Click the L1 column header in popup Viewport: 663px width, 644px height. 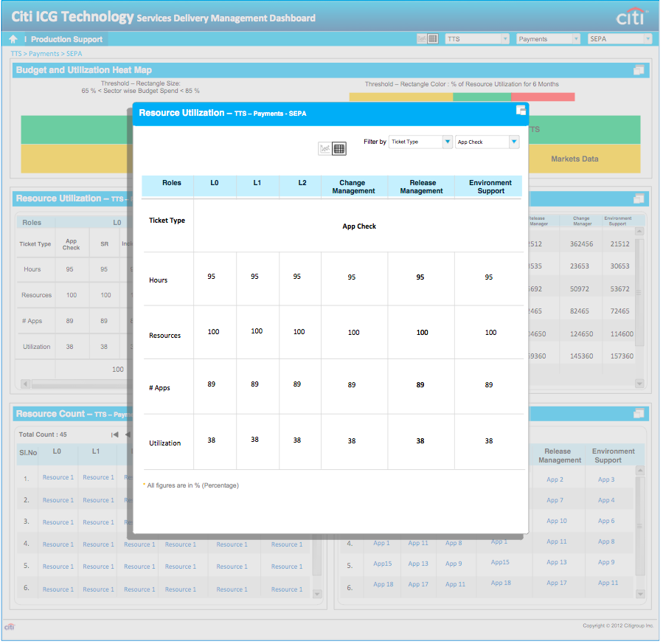[x=257, y=183]
